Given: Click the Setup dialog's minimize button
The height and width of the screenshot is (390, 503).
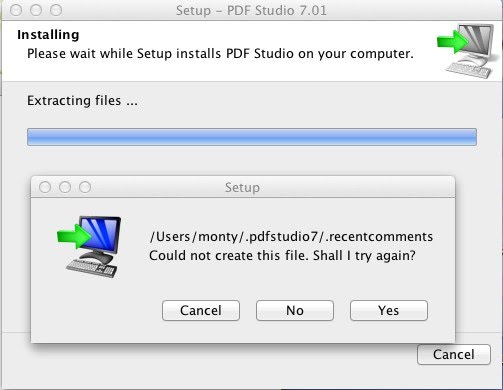Looking at the screenshot, I should tap(65, 187).
